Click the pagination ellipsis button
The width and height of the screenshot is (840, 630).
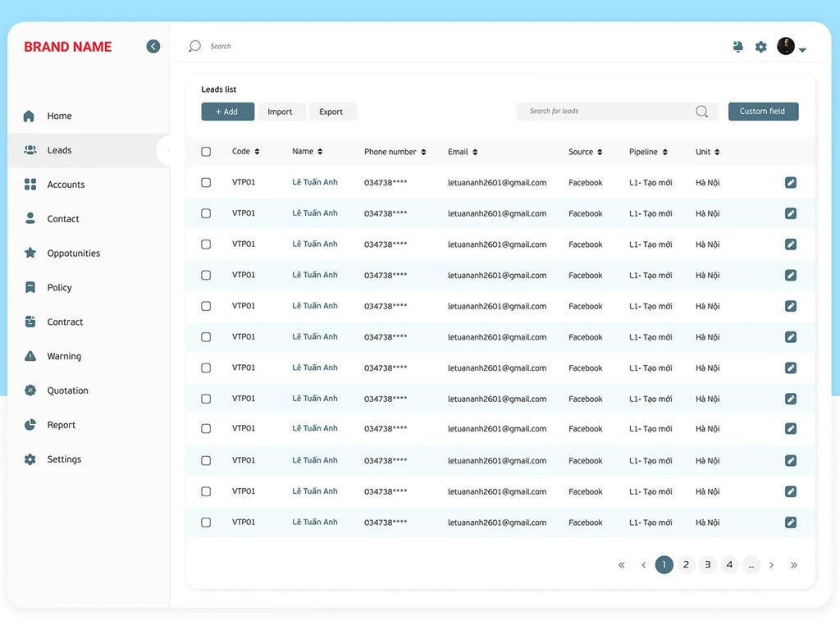tap(751, 564)
